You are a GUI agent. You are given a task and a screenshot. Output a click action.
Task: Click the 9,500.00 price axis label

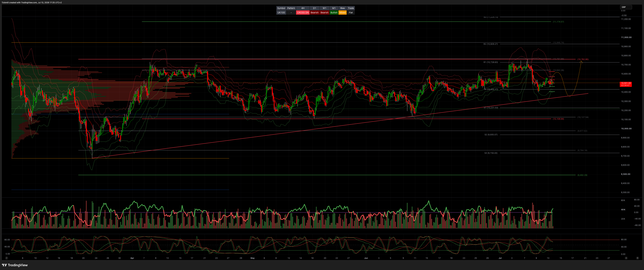625,174
